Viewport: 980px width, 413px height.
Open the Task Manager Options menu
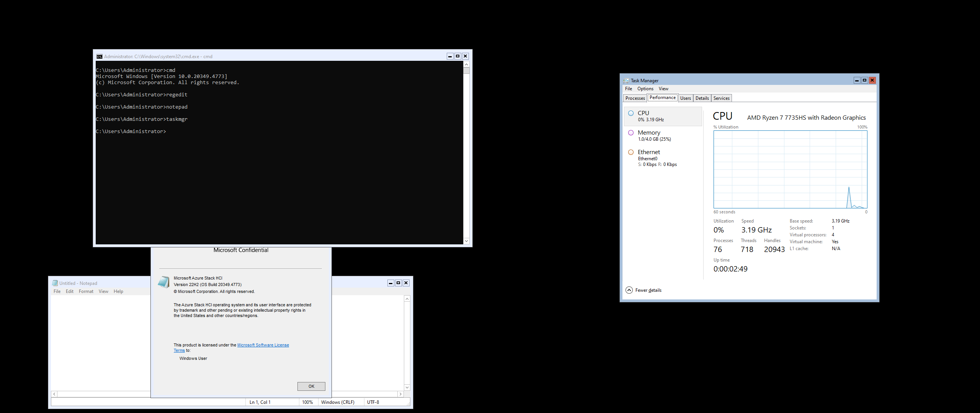click(645, 89)
